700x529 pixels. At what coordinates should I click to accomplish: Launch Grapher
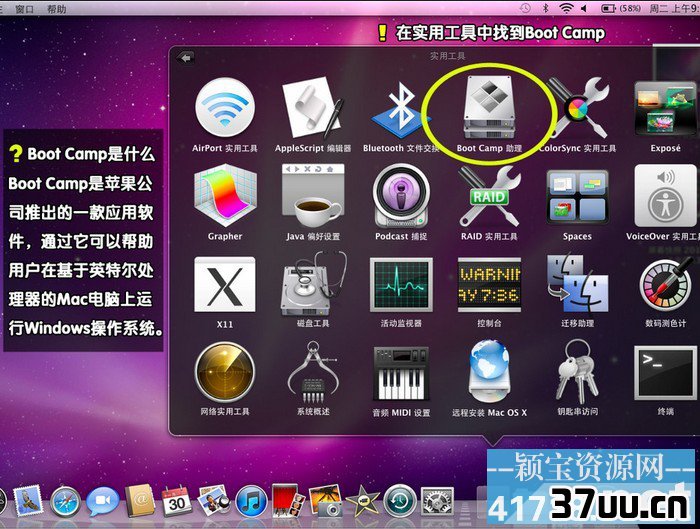pyautogui.click(x=225, y=196)
